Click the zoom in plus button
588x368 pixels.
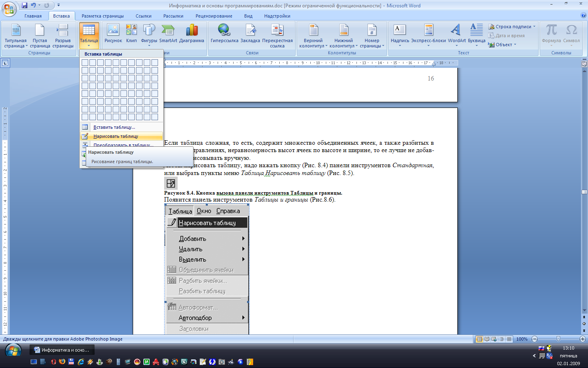coord(583,339)
